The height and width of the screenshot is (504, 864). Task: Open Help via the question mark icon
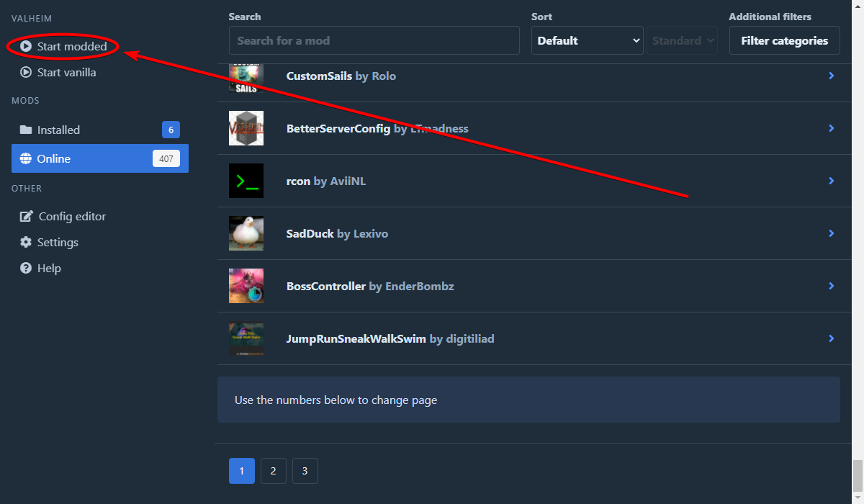click(x=27, y=268)
